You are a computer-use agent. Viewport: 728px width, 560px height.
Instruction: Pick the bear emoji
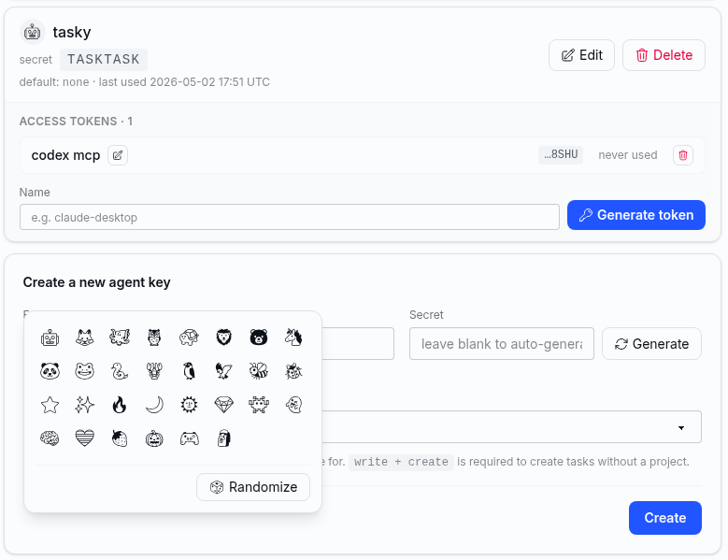pos(259,337)
